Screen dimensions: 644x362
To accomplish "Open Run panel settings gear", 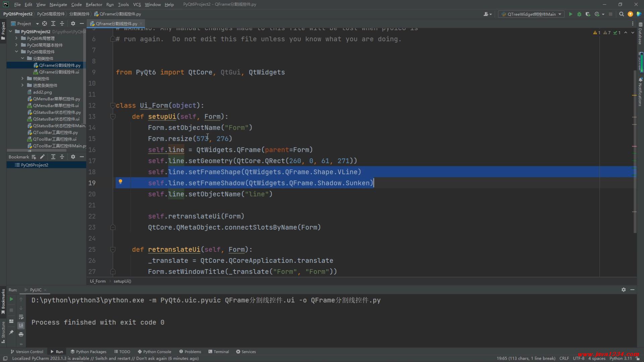I will 624,290.
